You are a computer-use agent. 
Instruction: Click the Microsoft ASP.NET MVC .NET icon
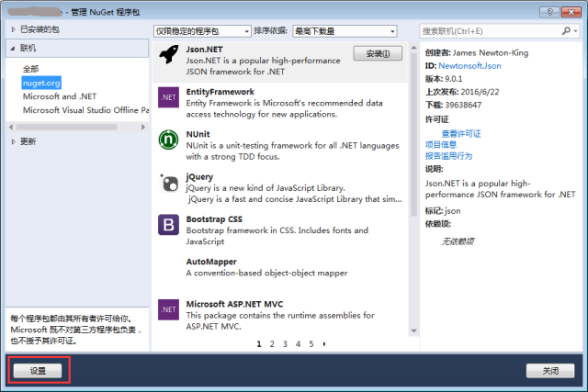click(x=168, y=309)
